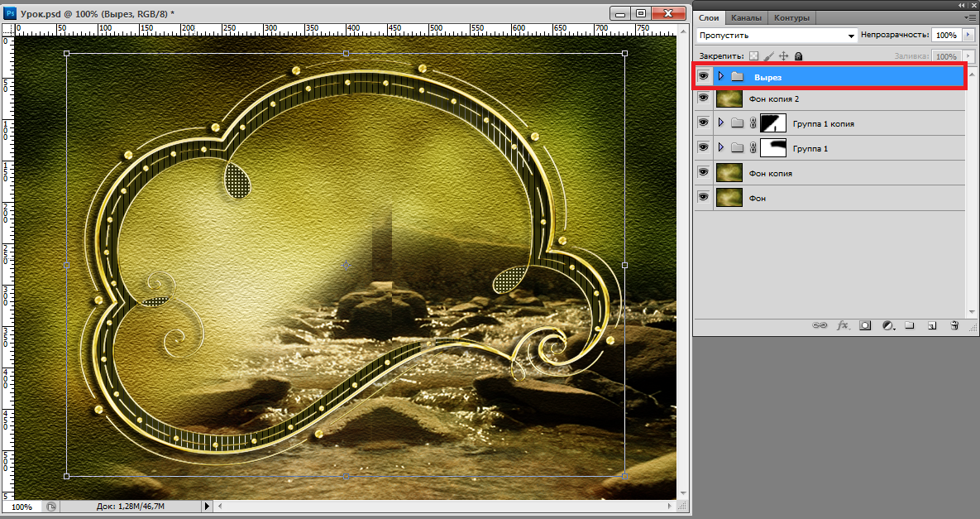Click the folder icon of Группа 1
This screenshot has height=519, width=980.
tap(738, 147)
